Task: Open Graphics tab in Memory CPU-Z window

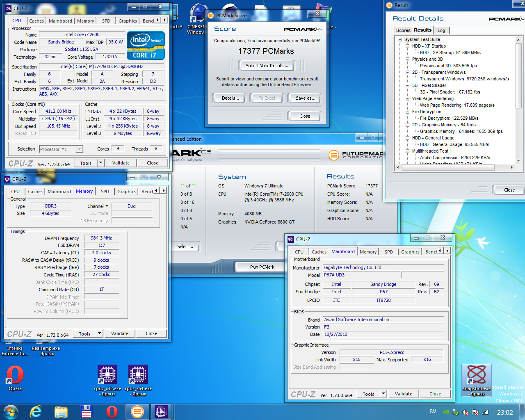Action: (126, 192)
